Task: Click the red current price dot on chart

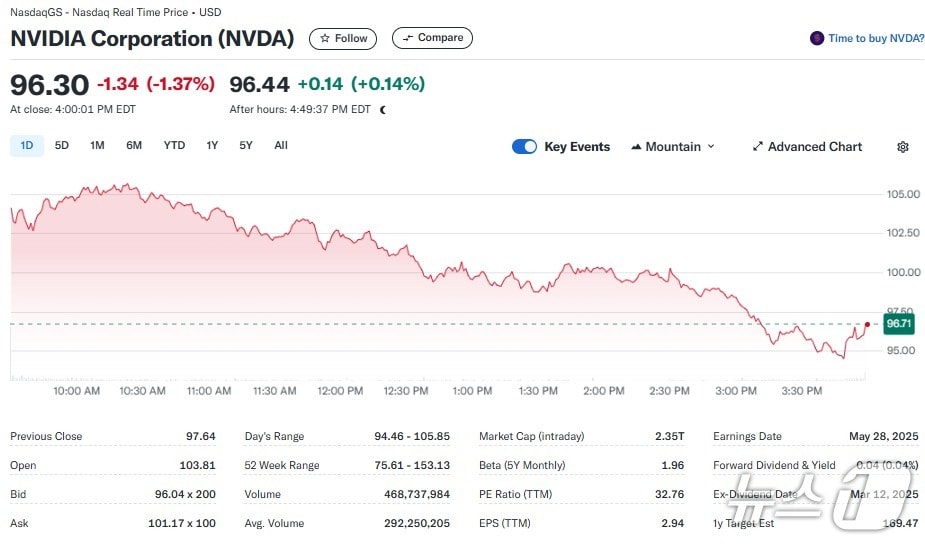Action: pos(866,324)
